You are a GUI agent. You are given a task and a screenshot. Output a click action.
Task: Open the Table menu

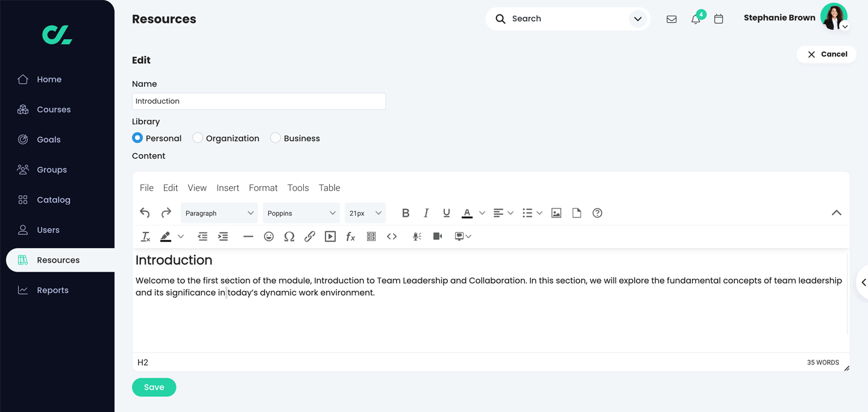pyautogui.click(x=330, y=188)
